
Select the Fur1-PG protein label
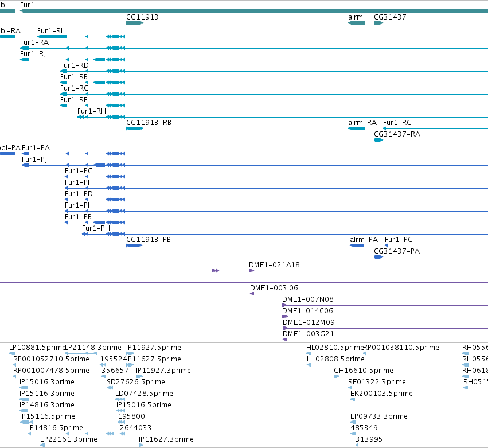point(399,240)
